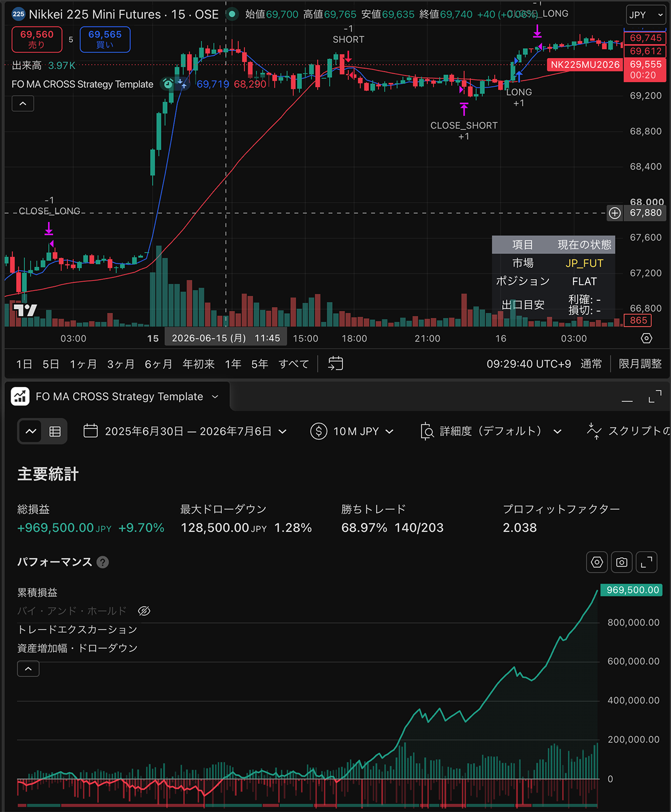
Task: Click the calendar icon of date range
Action: 91,431
